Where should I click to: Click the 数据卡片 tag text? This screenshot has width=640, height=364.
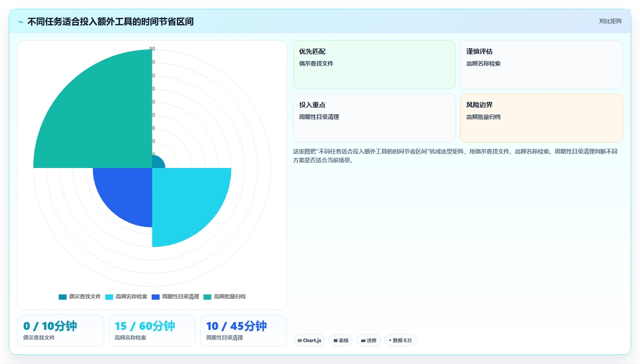[402, 340]
